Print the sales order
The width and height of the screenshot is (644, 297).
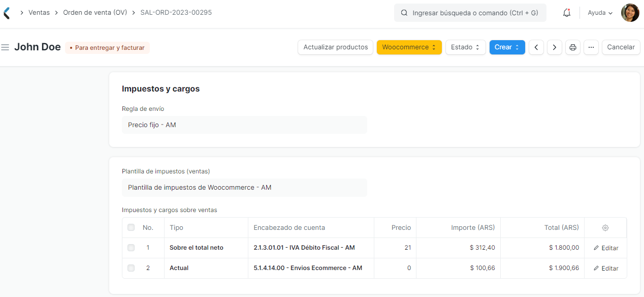coord(573,47)
